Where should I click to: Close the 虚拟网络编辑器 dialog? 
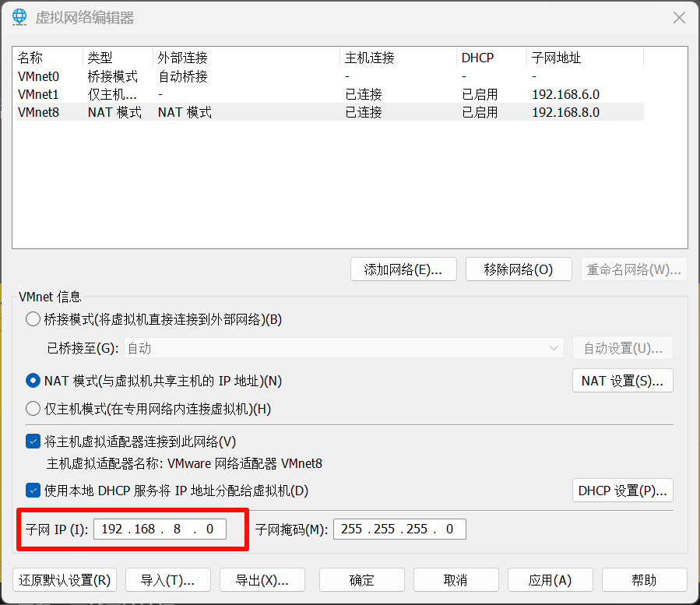[679, 18]
